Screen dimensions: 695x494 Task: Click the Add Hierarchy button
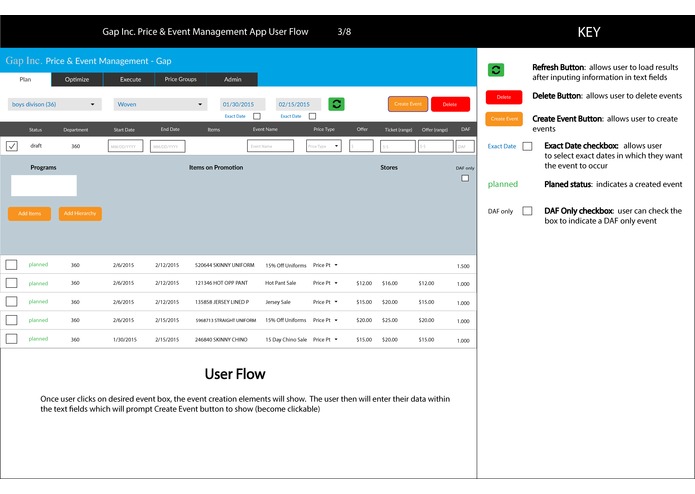click(x=80, y=214)
